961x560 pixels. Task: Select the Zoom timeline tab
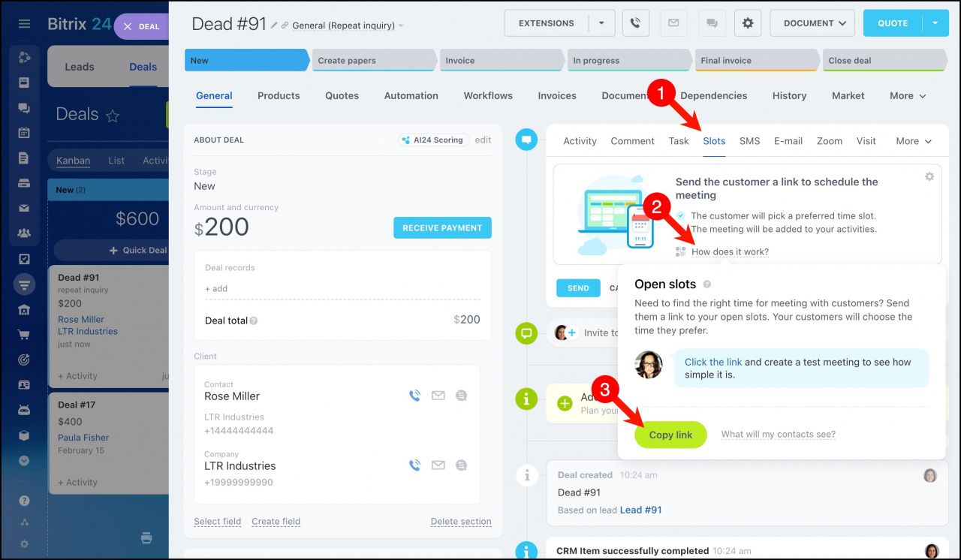[x=830, y=141]
